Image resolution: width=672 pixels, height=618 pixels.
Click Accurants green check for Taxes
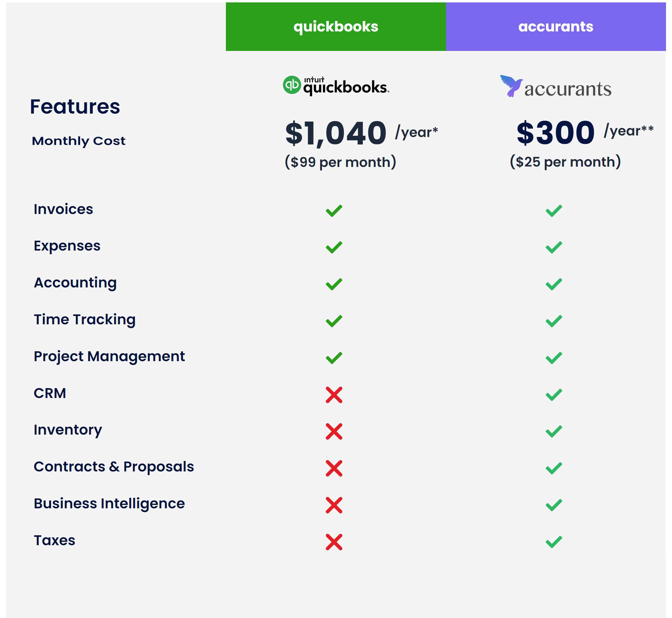click(553, 542)
